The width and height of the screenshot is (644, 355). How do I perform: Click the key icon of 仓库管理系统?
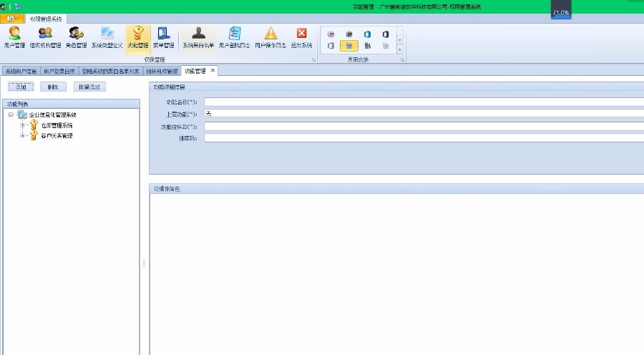click(34, 125)
